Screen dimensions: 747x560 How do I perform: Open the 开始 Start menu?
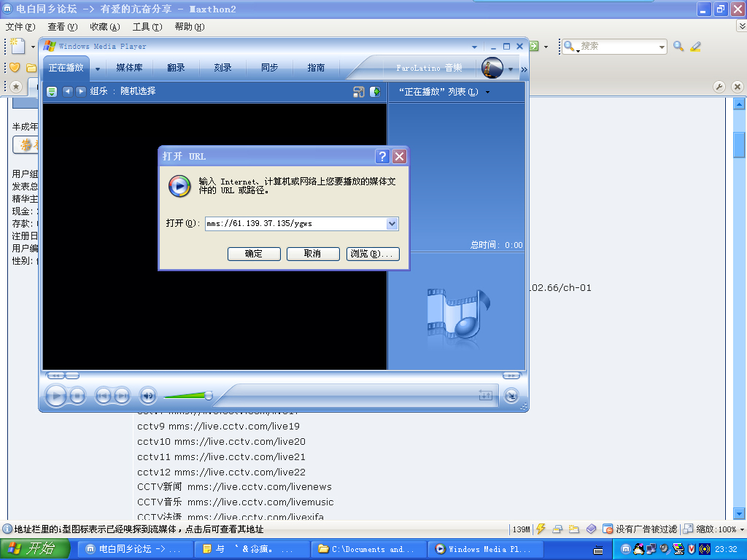pos(31,549)
